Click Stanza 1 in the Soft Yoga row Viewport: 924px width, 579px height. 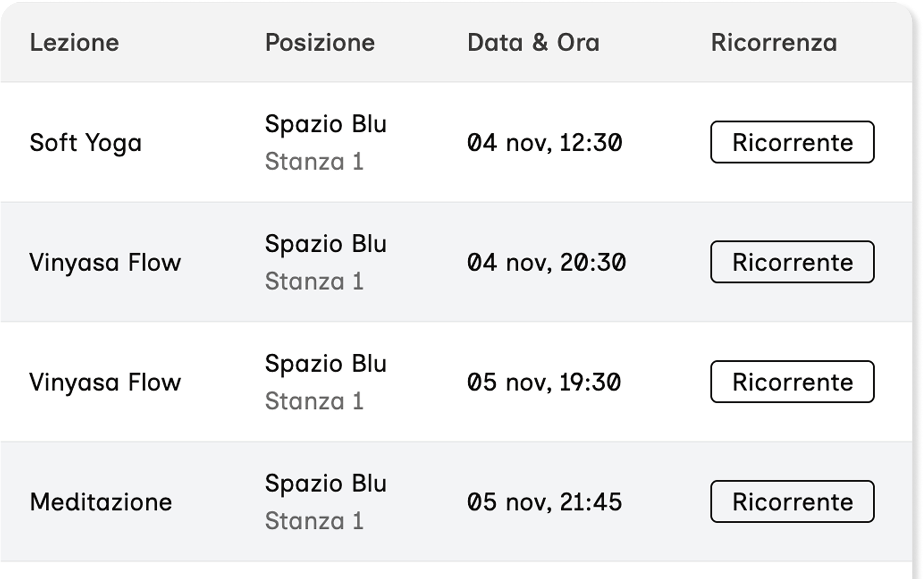(x=314, y=162)
